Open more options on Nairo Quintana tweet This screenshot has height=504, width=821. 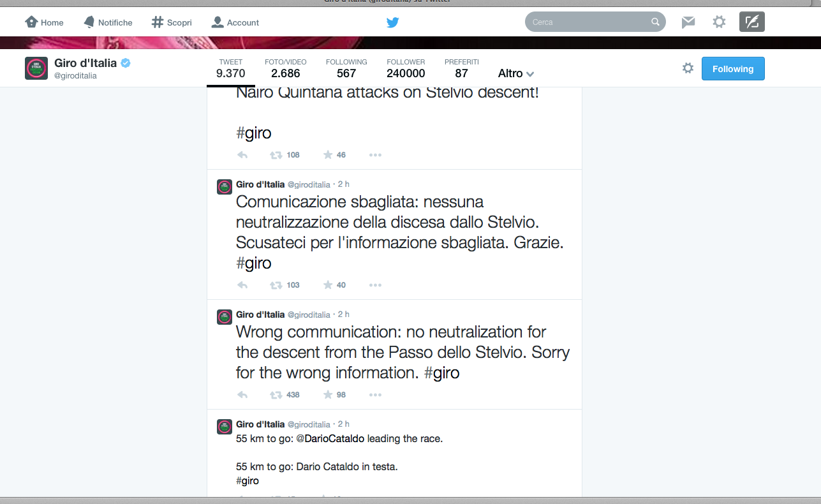click(375, 155)
